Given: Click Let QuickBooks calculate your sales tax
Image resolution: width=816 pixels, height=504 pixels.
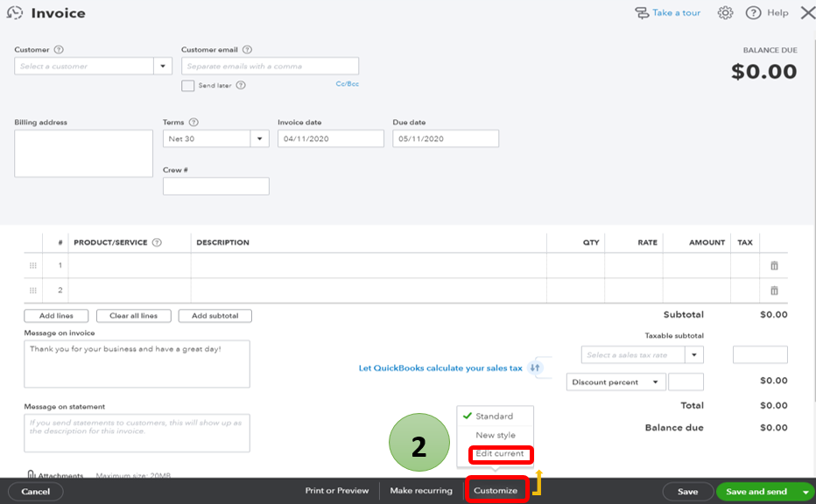Looking at the screenshot, I should [440, 368].
